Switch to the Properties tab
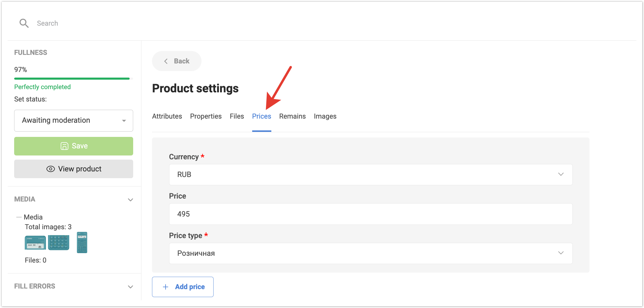Image resolution: width=644 pixels, height=308 pixels. pos(206,116)
